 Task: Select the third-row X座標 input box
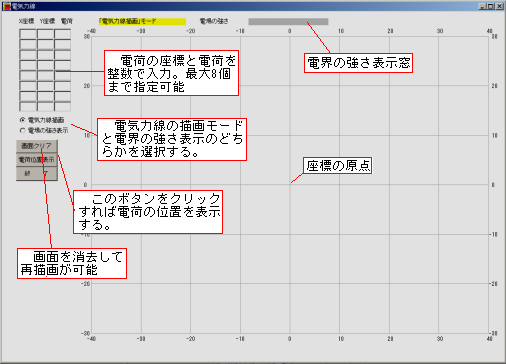coord(28,55)
